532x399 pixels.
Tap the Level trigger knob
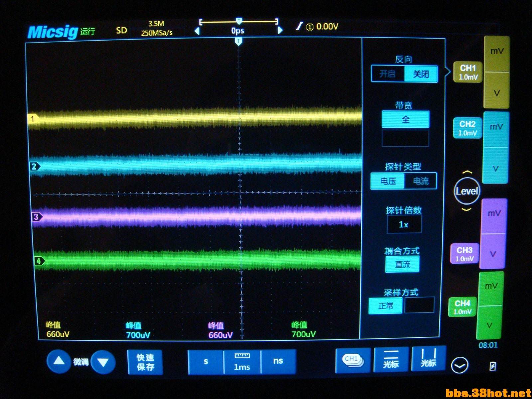click(x=467, y=191)
